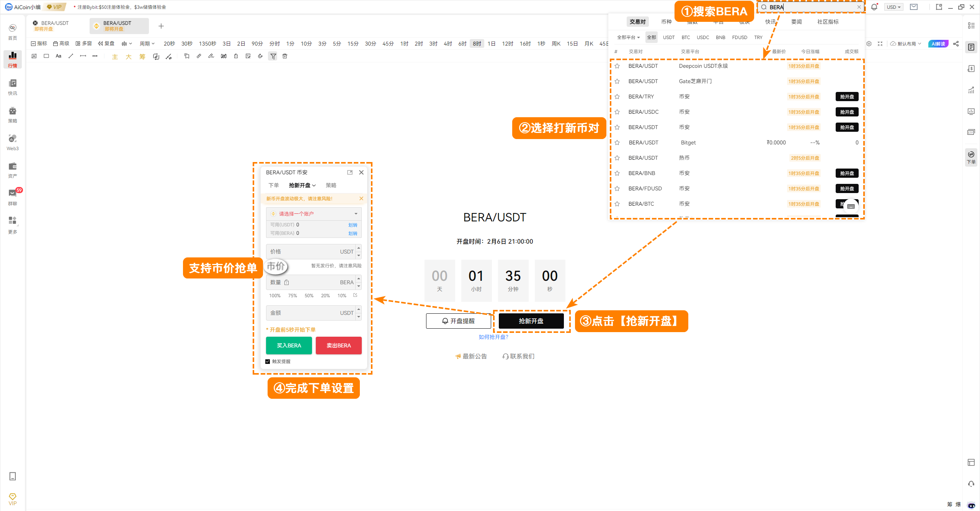Open the Web3 sidebar icon

(13, 142)
